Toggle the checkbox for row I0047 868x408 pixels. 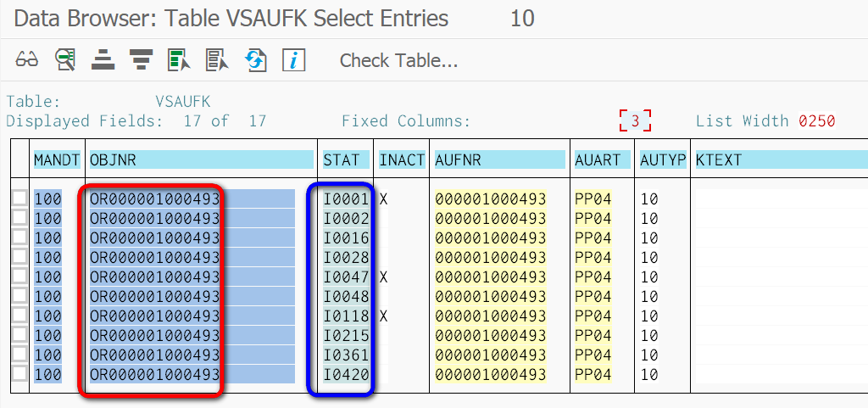[19, 277]
